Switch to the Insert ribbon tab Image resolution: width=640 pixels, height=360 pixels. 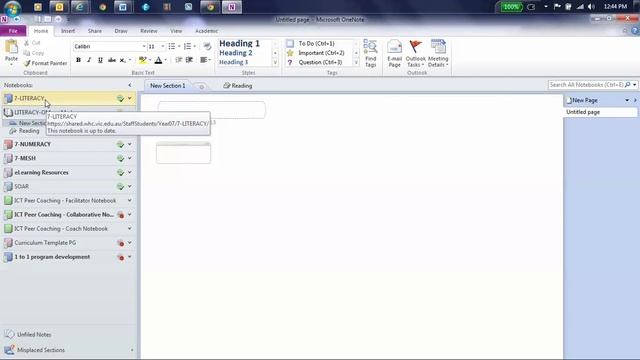pos(68,31)
